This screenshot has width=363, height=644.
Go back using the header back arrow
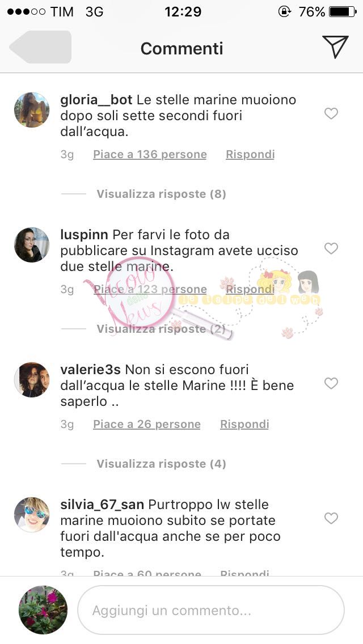click(40, 47)
